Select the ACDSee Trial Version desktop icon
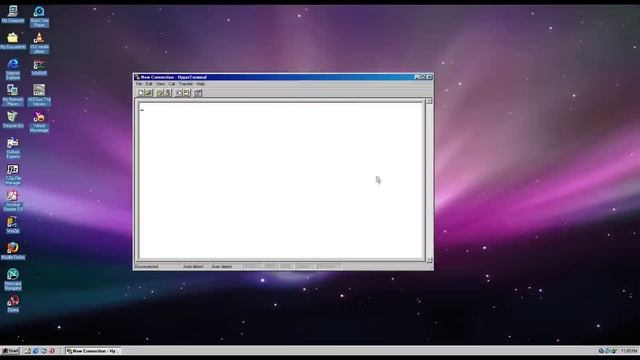Screen dimensions: 640x360 click(39, 95)
